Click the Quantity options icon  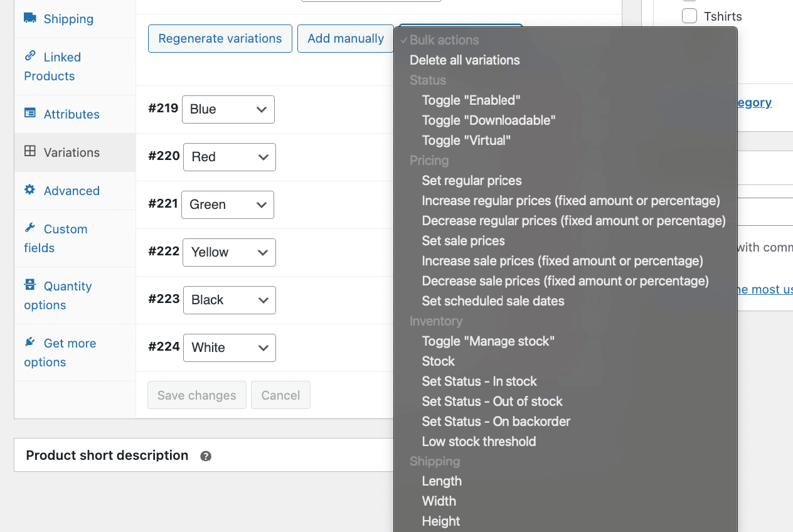point(29,285)
